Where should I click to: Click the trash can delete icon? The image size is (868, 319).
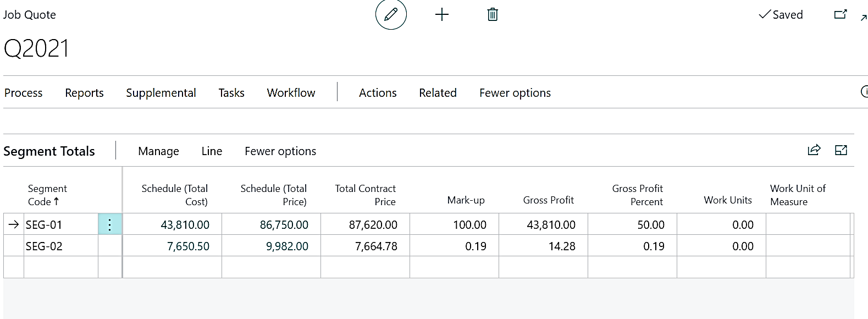click(493, 15)
